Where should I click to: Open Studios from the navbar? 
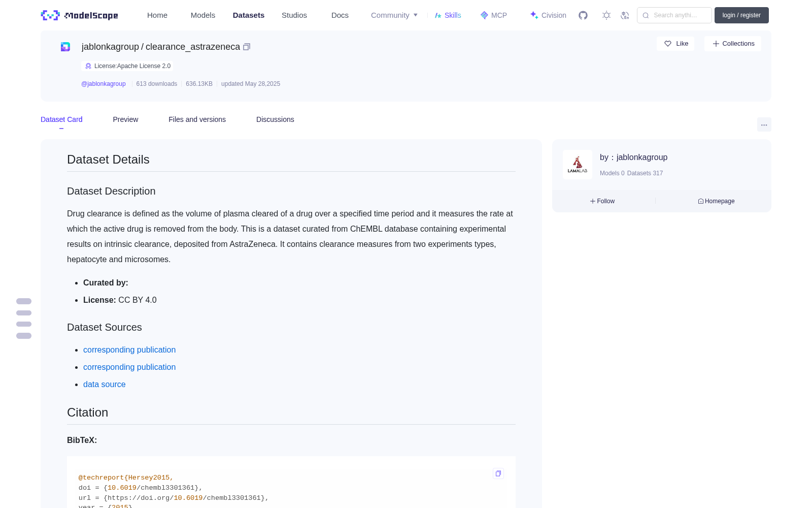294,15
